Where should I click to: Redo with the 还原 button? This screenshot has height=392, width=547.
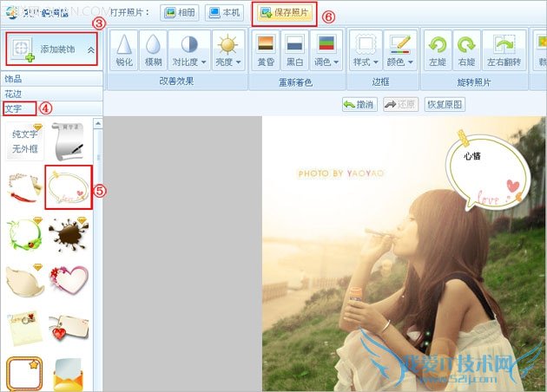coord(401,104)
